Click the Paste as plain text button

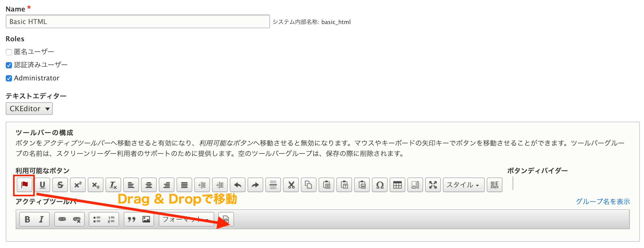pyautogui.click(x=344, y=185)
